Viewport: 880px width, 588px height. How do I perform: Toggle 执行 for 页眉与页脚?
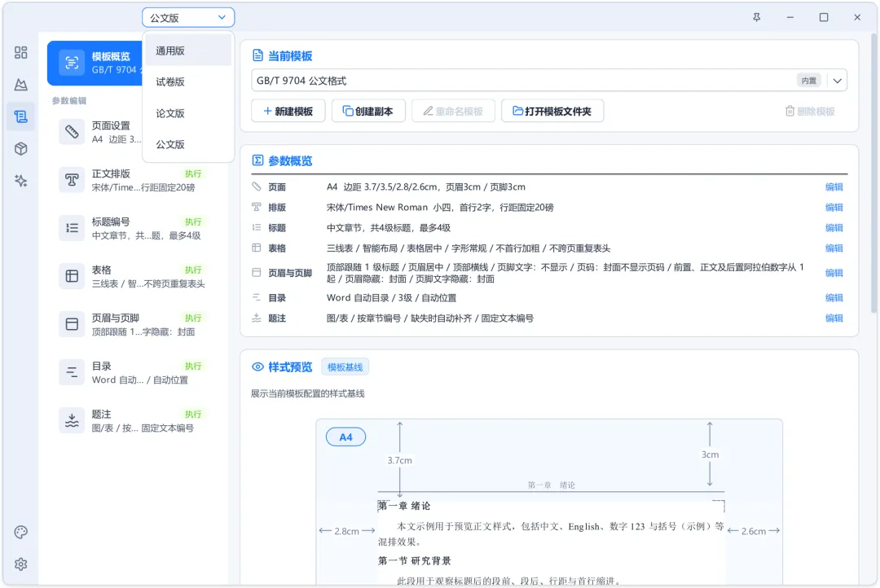[193, 318]
